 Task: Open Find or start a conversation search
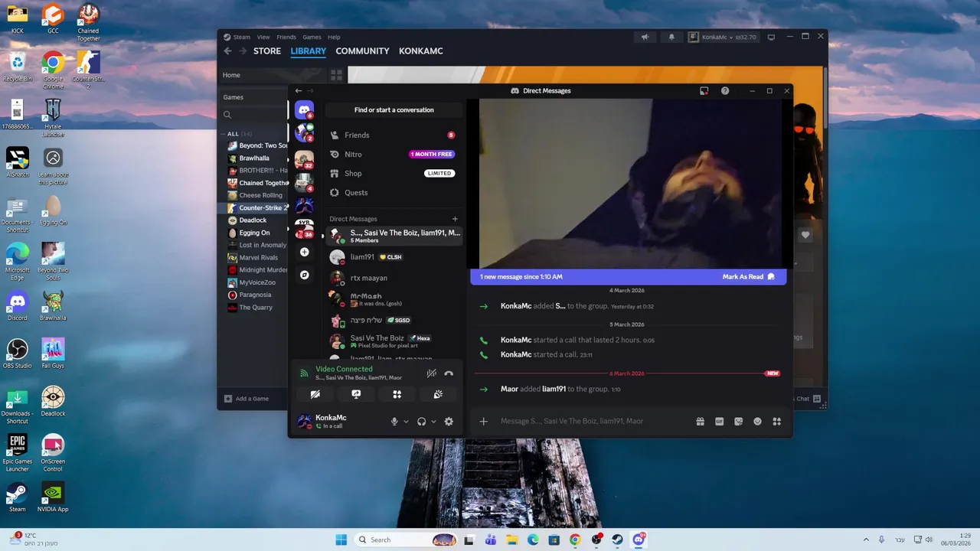click(394, 110)
